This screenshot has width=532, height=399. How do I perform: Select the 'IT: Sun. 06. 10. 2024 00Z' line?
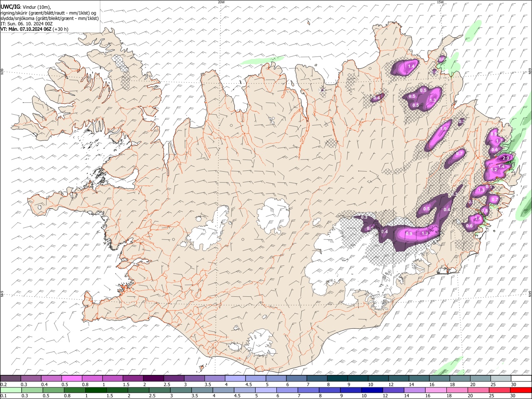tap(26, 24)
